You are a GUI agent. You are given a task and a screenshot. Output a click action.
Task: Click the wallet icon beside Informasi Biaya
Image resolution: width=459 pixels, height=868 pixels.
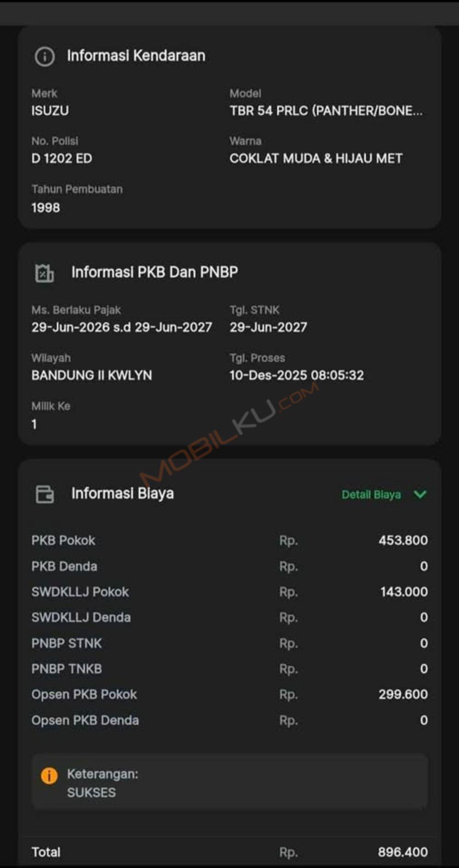pyautogui.click(x=45, y=494)
